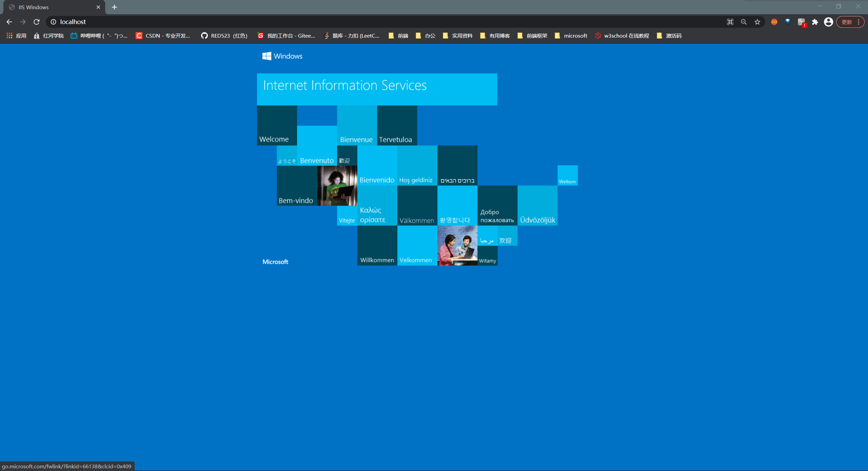Open the apps grid bookmark icon
This screenshot has height=471, width=868.
pyautogui.click(x=9, y=36)
